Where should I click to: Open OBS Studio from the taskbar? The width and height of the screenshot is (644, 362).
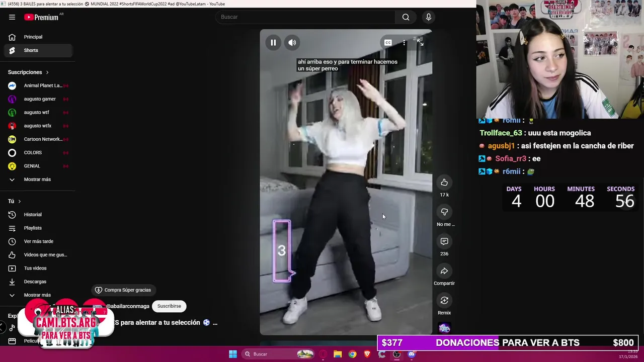click(x=397, y=354)
